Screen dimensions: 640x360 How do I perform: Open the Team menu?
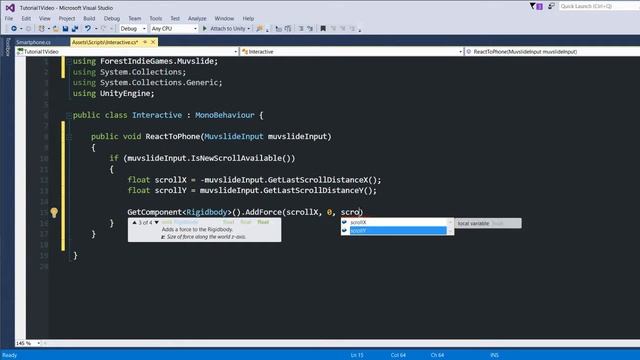point(134,18)
